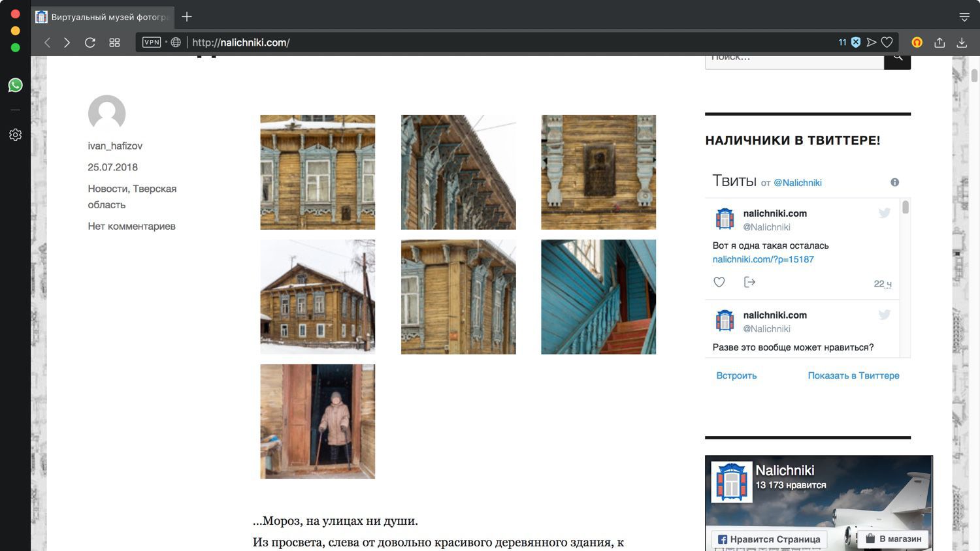Click the address bar URL nalichniki.com
The height and width of the screenshot is (551, 980).
pyautogui.click(x=240, y=42)
